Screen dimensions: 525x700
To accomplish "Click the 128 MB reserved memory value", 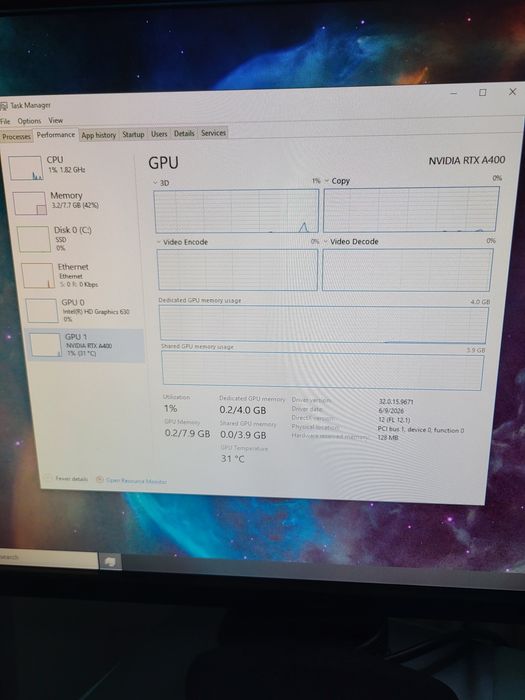I will click(x=388, y=438).
